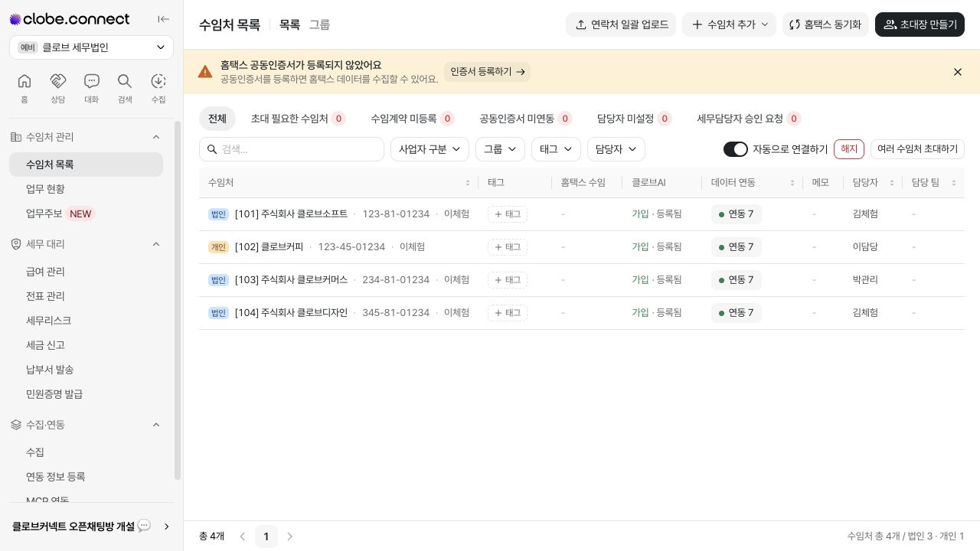Viewport: 980px width, 551px height.
Task: Click the warning triangle icon in banner
Action: 205,72
